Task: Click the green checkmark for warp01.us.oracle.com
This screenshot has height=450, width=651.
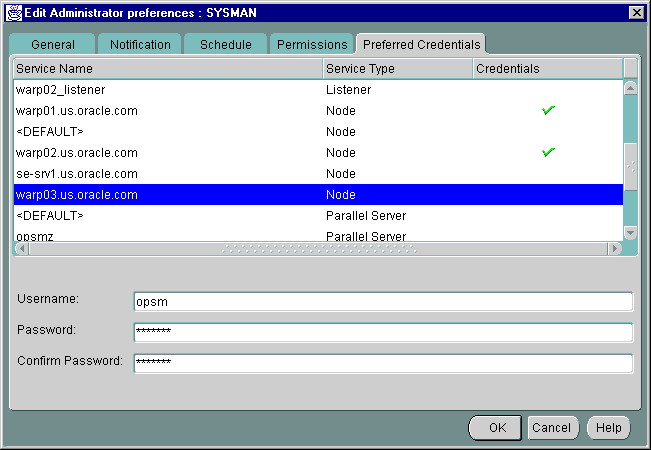Action: pyautogui.click(x=548, y=110)
